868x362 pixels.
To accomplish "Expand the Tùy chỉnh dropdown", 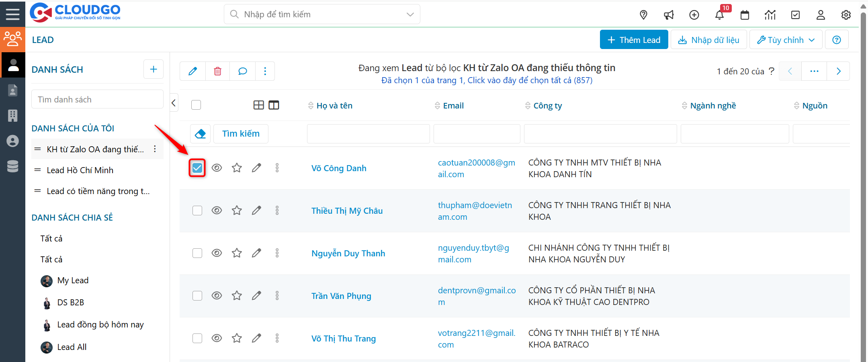I will click(x=786, y=40).
